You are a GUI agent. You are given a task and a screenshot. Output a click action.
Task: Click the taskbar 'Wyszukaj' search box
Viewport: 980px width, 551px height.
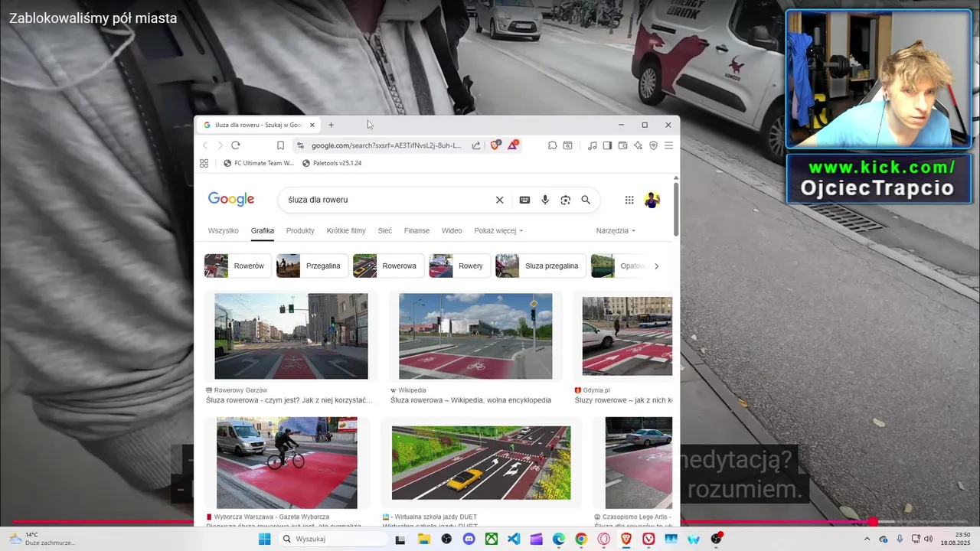coord(332,539)
